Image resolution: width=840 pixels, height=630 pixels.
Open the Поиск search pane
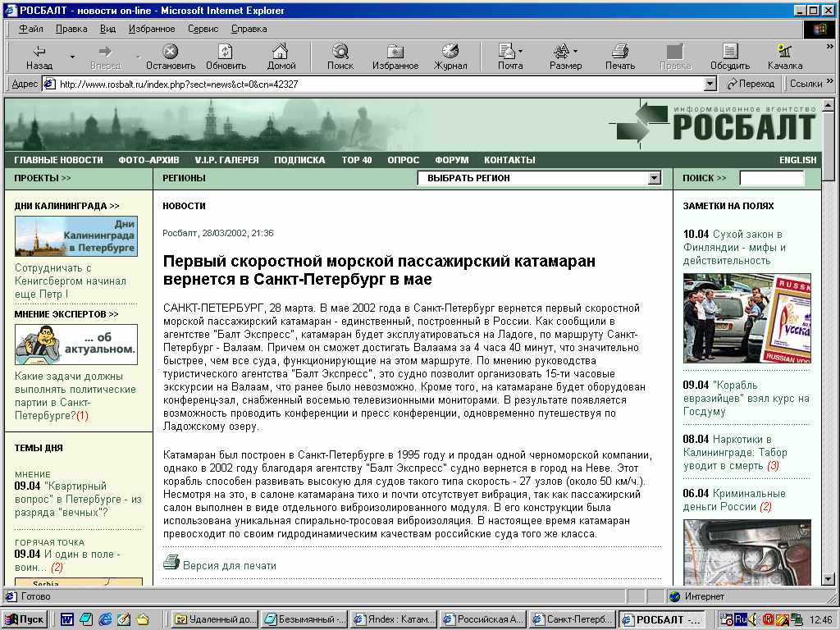(x=340, y=57)
